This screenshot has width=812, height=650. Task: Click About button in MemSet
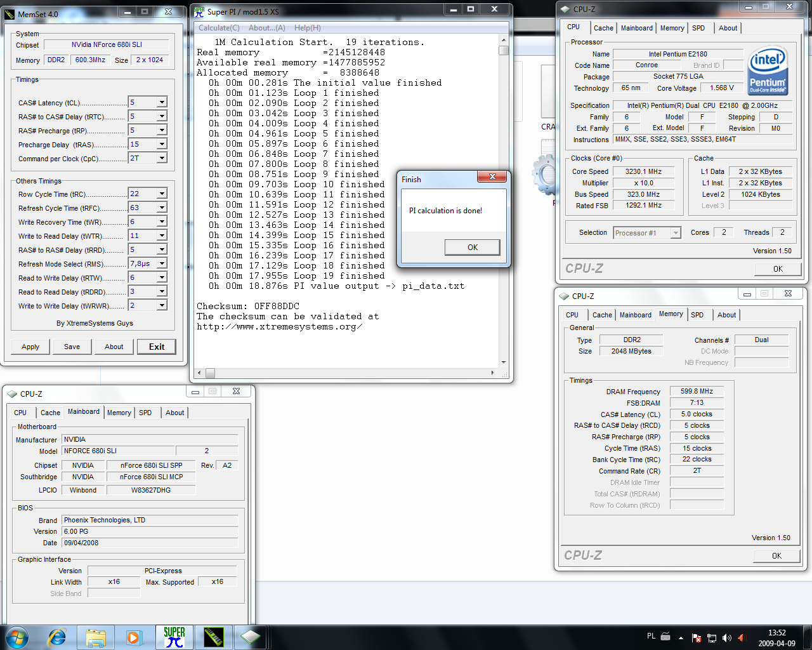coord(114,347)
